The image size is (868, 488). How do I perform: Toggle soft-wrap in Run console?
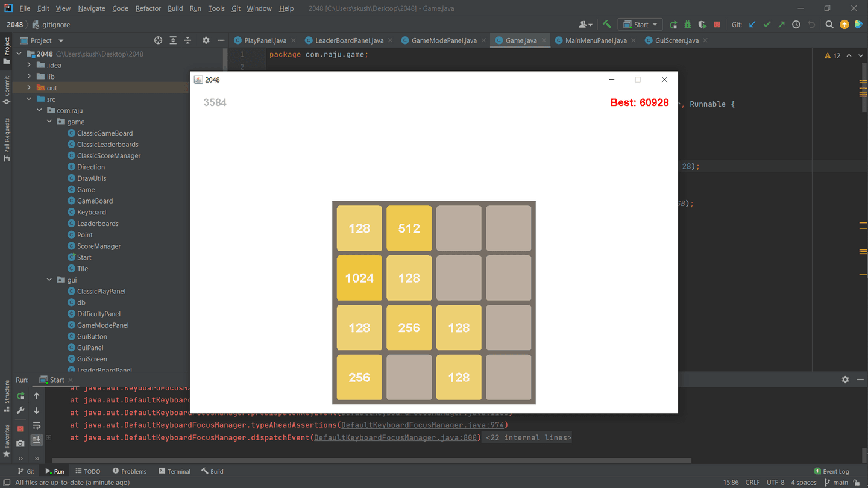(x=37, y=425)
